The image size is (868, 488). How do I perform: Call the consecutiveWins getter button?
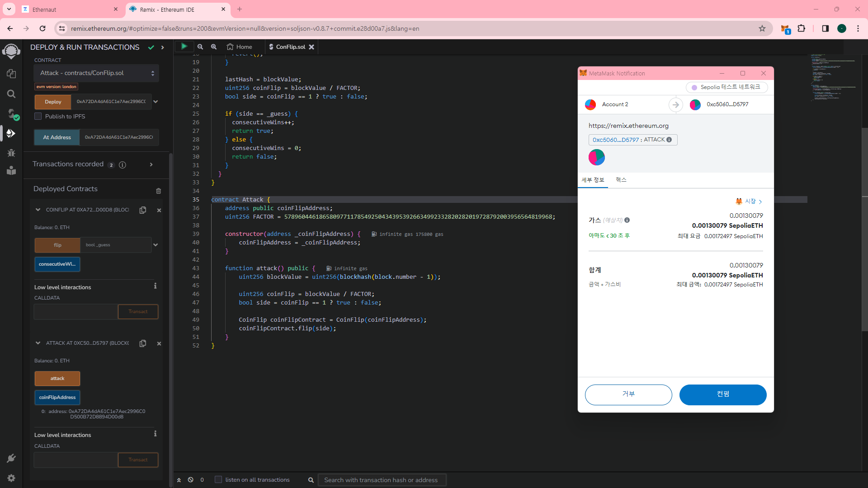pyautogui.click(x=57, y=264)
